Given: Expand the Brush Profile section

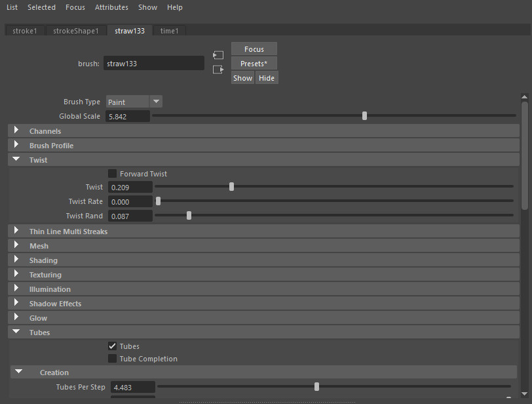Looking at the screenshot, I should pos(263,146).
